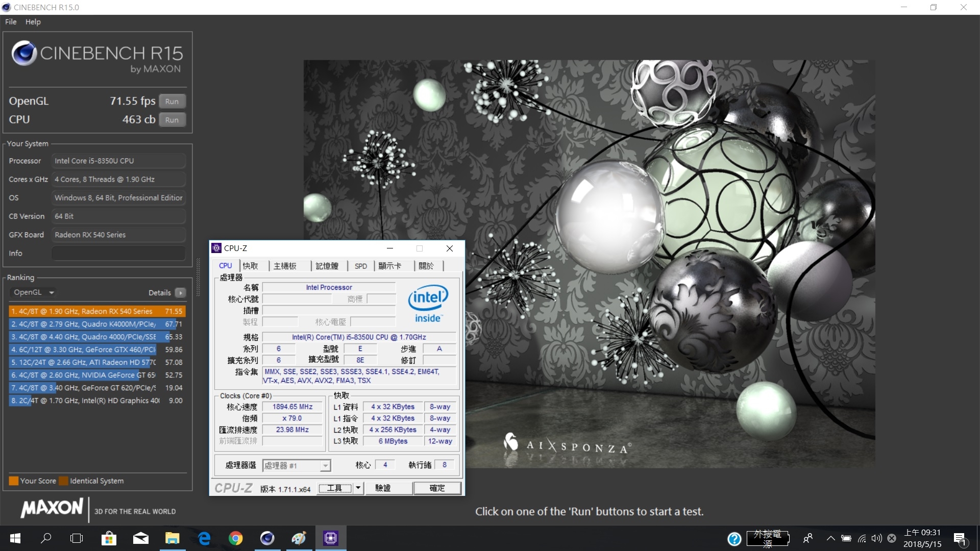Open People icon in system tray

[808, 538]
